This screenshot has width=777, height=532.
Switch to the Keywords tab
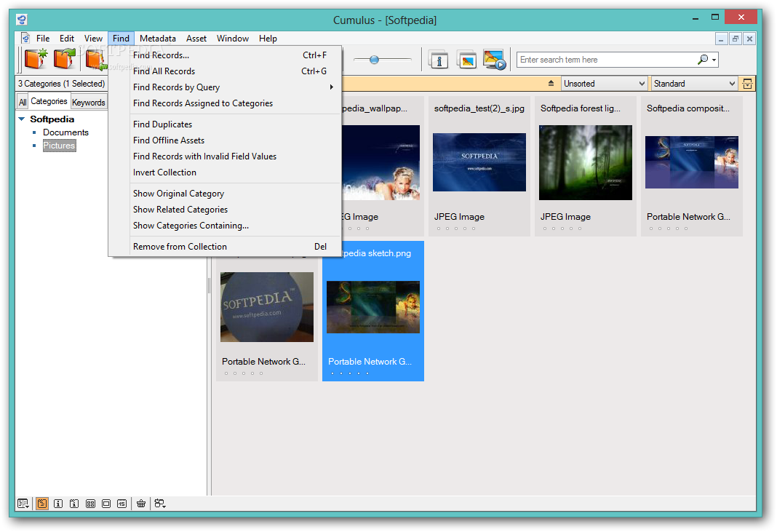[x=89, y=102]
